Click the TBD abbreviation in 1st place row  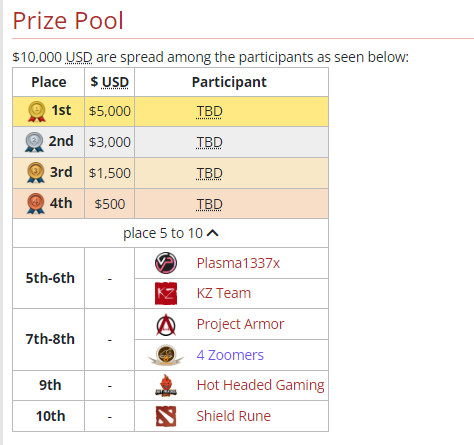tap(209, 112)
